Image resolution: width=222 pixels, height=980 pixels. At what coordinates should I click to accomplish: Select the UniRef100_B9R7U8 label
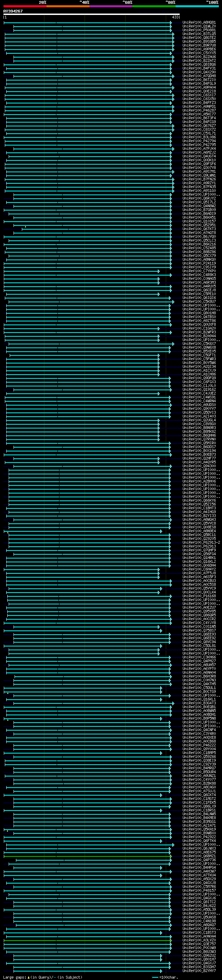[199, 45]
